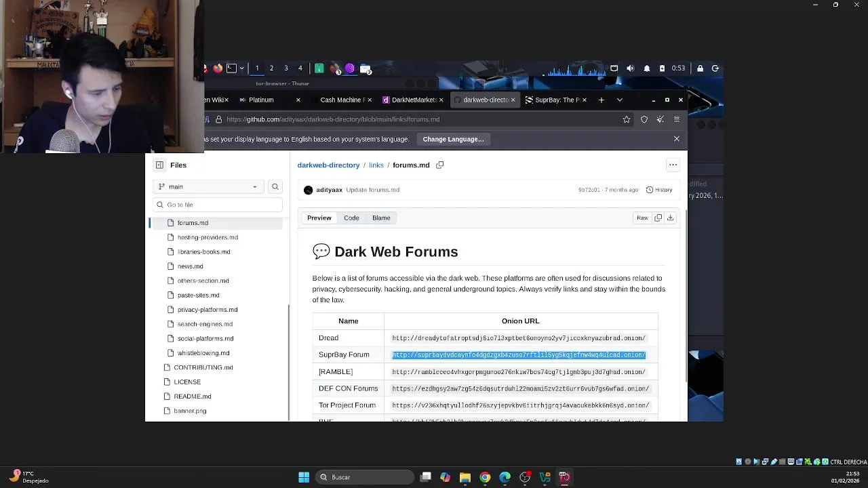The width and height of the screenshot is (868, 488).
Task: Expand the list all tabs chevron
Action: point(619,100)
